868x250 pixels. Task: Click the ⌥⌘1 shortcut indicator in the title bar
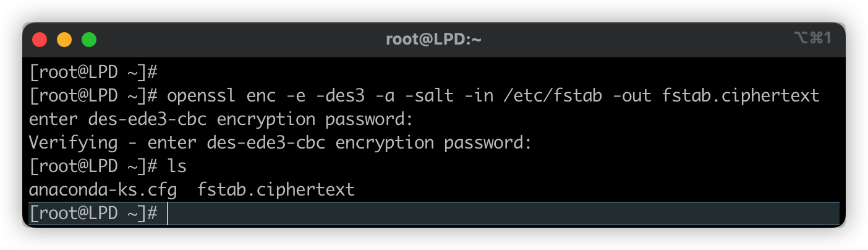pyautogui.click(x=812, y=39)
